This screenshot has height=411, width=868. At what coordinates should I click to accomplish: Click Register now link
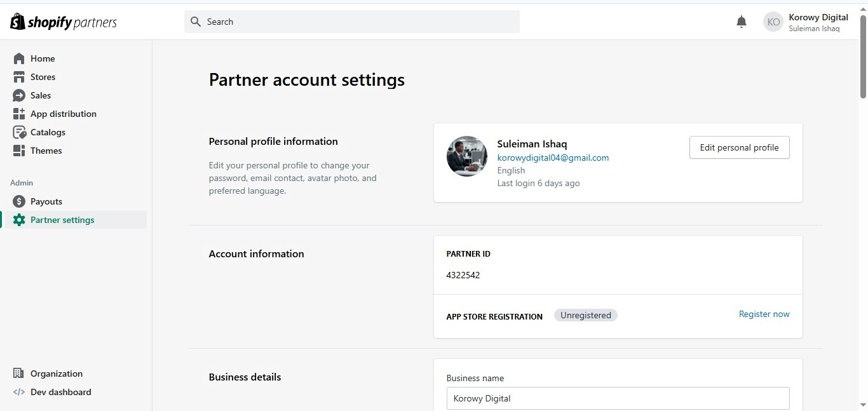click(764, 314)
